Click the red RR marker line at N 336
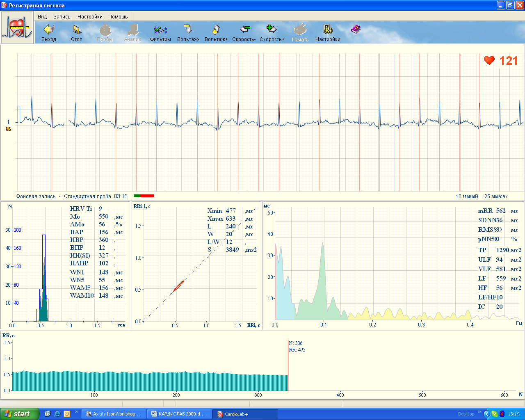Image resolution: width=525 pixels, height=420 pixels. (288, 365)
